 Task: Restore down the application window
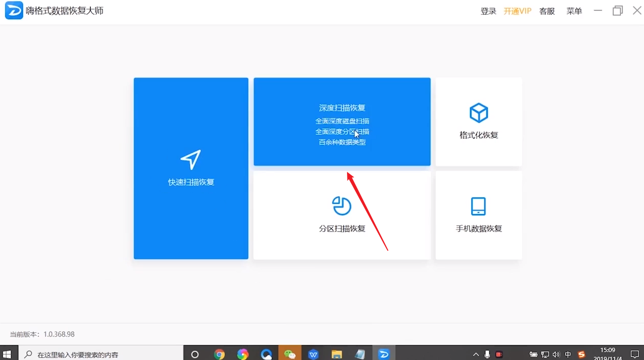(x=617, y=11)
